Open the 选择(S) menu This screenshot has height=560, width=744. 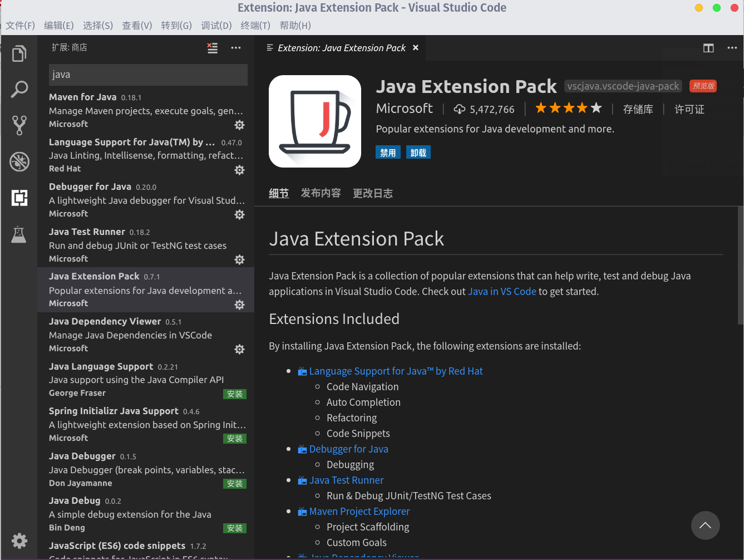(x=98, y=26)
